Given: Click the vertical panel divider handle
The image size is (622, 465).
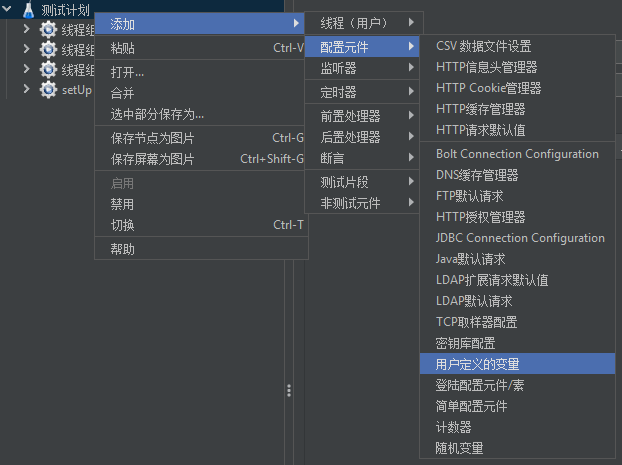Looking at the screenshot, I should click(x=289, y=390).
